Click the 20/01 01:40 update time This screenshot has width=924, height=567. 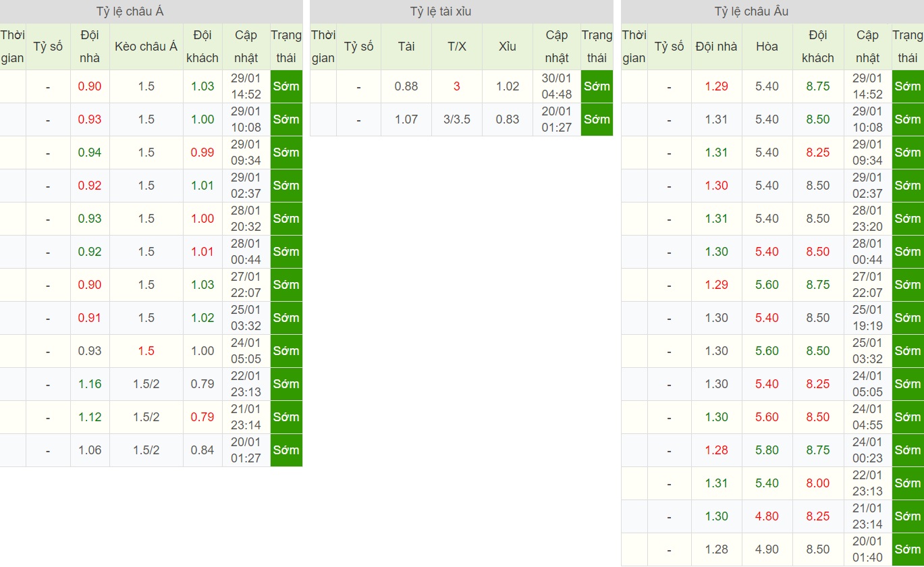click(867, 549)
